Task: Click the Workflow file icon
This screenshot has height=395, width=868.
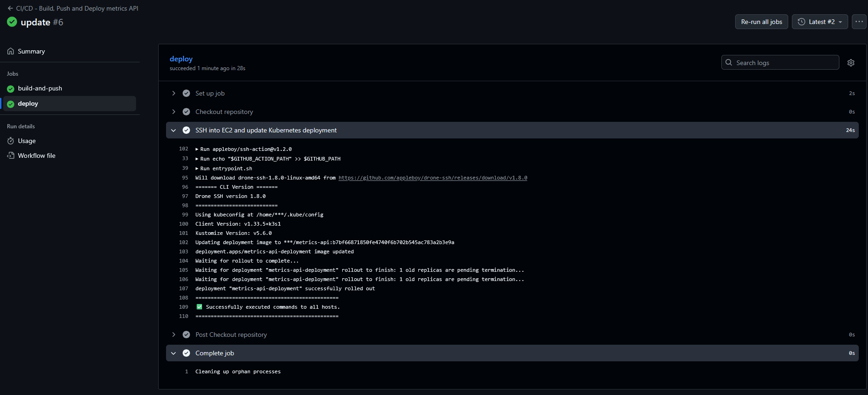Action: [11, 156]
